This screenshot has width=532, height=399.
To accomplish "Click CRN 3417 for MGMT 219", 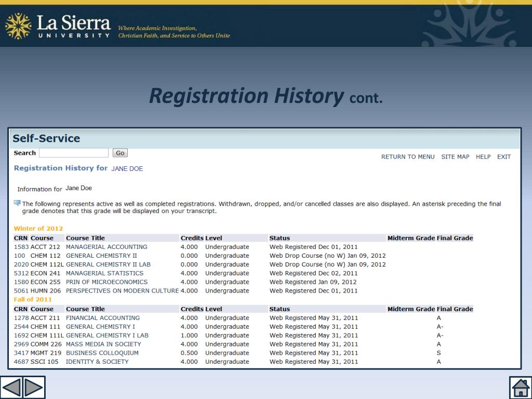I will click(21, 353).
